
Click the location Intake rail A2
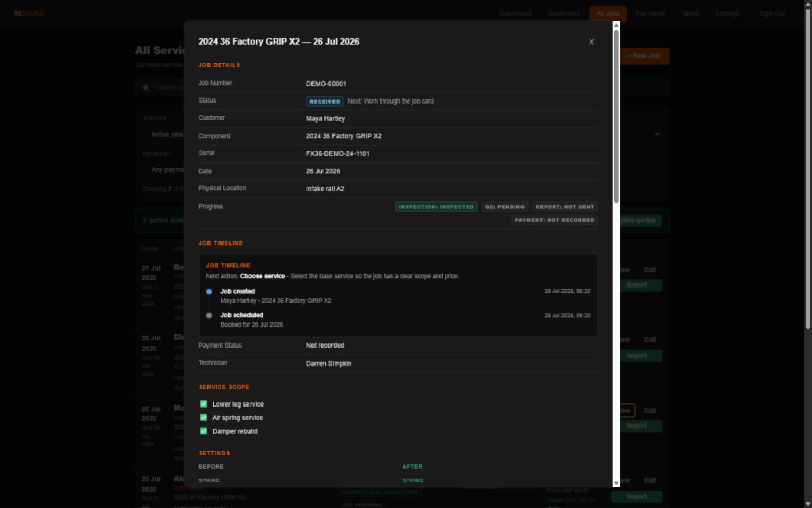click(x=325, y=189)
